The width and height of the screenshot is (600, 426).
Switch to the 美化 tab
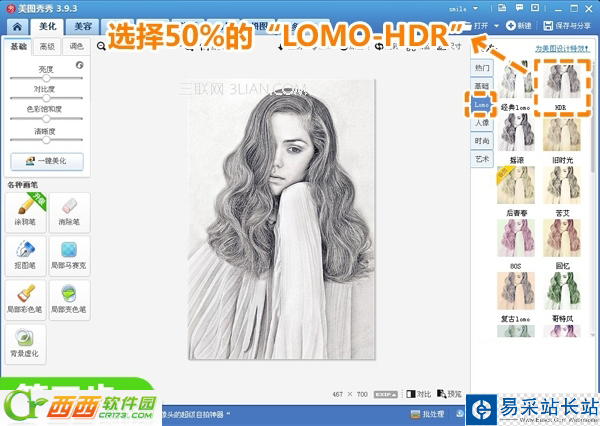(48, 26)
